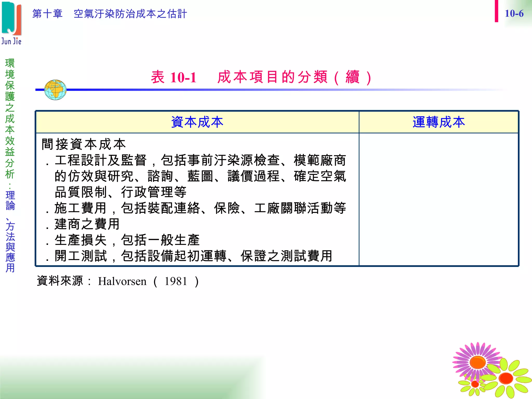The width and height of the screenshot is (532, 399).
Task: Click the page number 10-6
Action: point(514,14)
